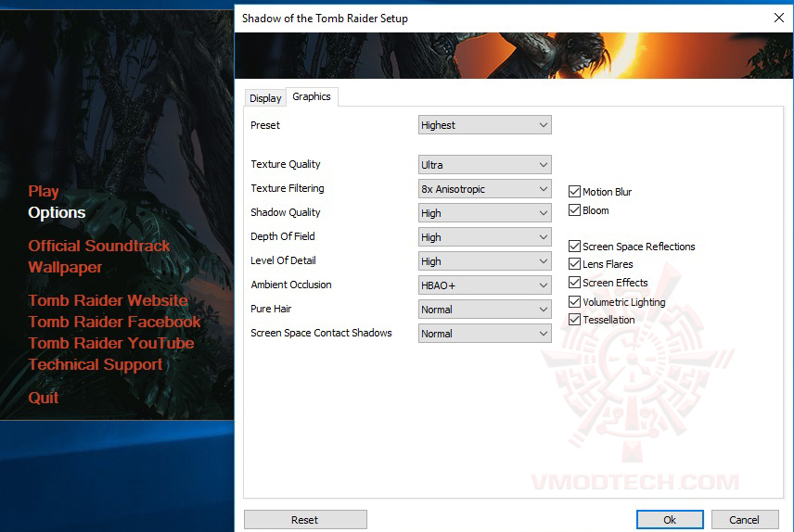Expand the Texture Filtering combo box

pyautogui.click(x=484, y=189)
